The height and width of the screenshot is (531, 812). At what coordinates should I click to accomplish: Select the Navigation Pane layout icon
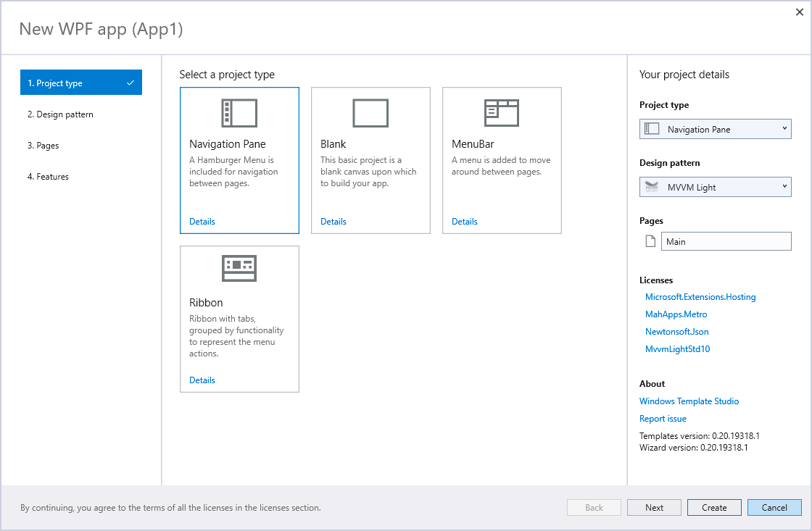click(x=239, y=113)
